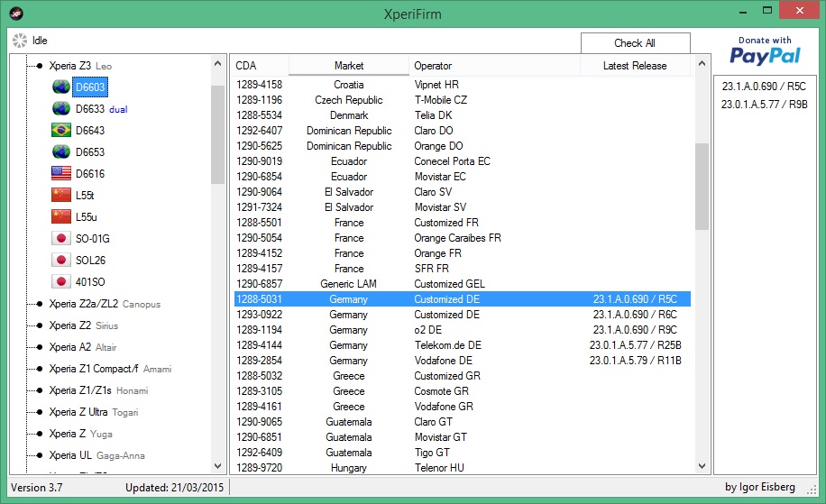This screenshot has width=826, height=504.
Task: Click the operator list scroll down arrow
Action: pos(702,465)
